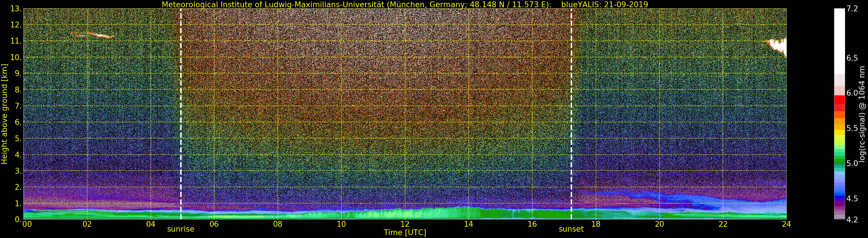Click the time tick label 16

point(532,224)
